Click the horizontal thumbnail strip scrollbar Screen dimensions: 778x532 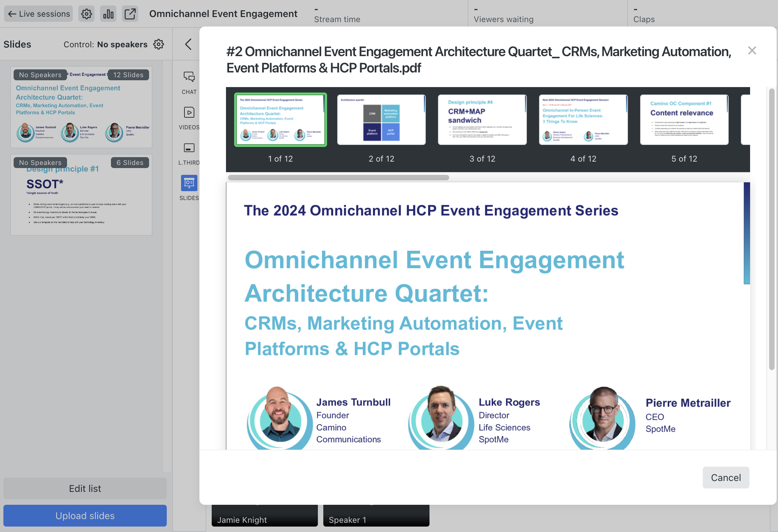[x=339, y=178]
